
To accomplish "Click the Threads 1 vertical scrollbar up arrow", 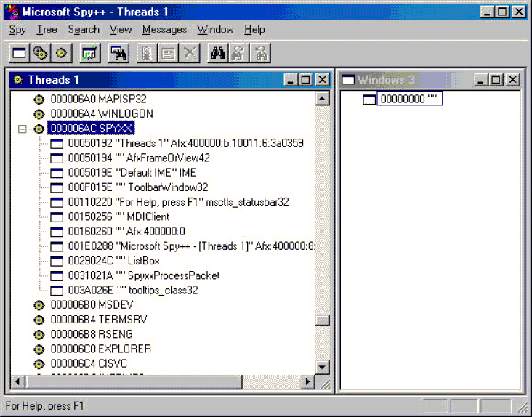I will click(x=322, y=99).
